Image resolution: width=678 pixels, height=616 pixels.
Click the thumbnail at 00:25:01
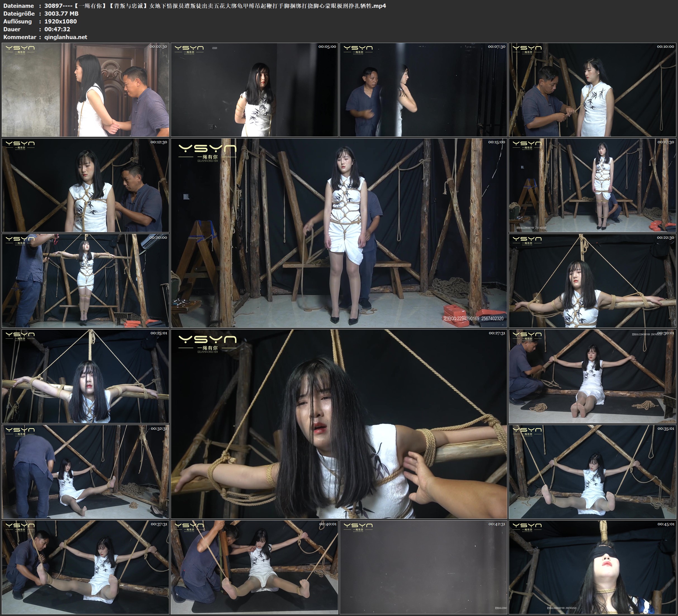click(85, 376)
